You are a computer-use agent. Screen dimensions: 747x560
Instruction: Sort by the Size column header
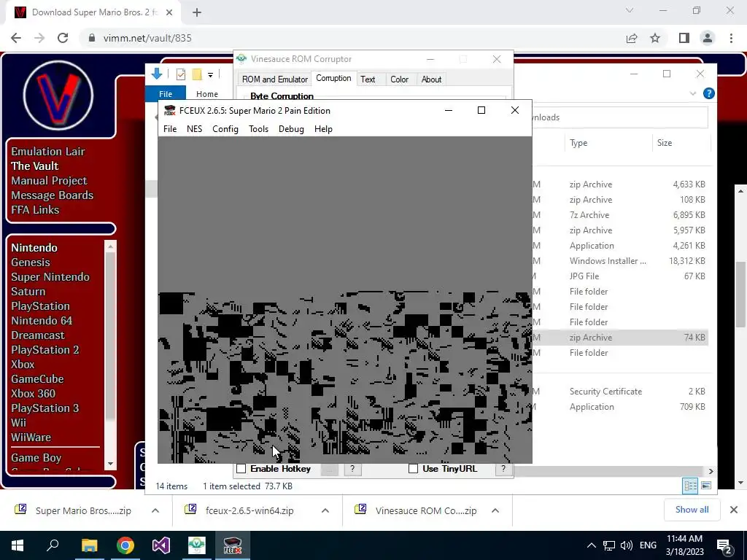(664, 143)
